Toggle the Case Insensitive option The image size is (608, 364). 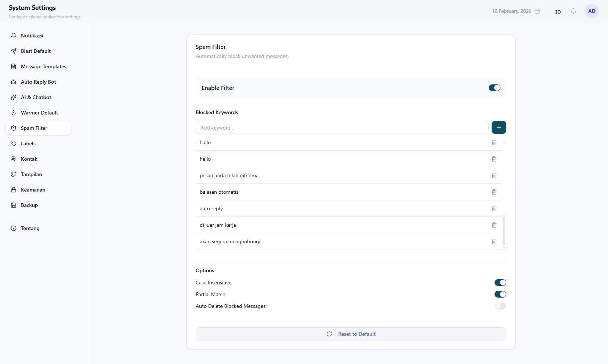point(500,283)
